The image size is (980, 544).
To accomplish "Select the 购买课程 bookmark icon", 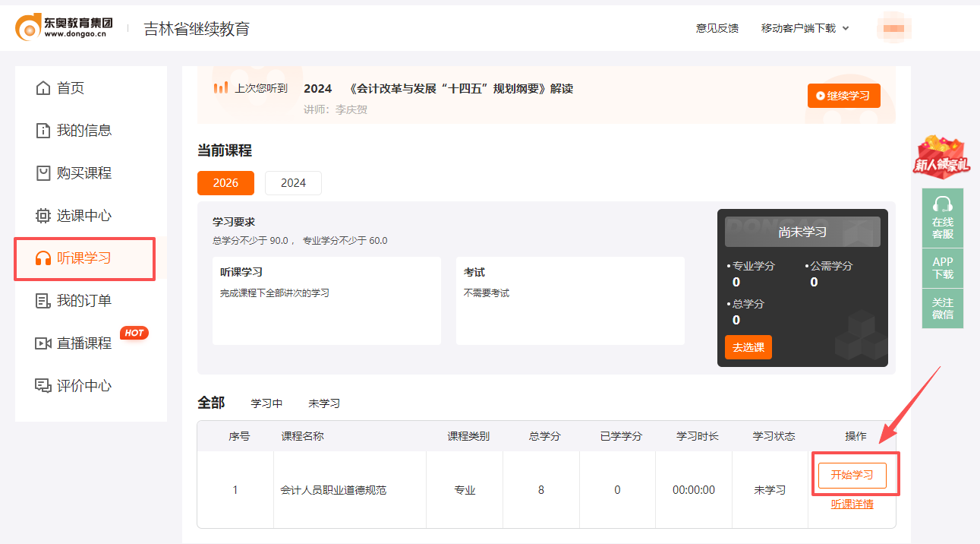I will pyautogui.click(x=43, y=172).
